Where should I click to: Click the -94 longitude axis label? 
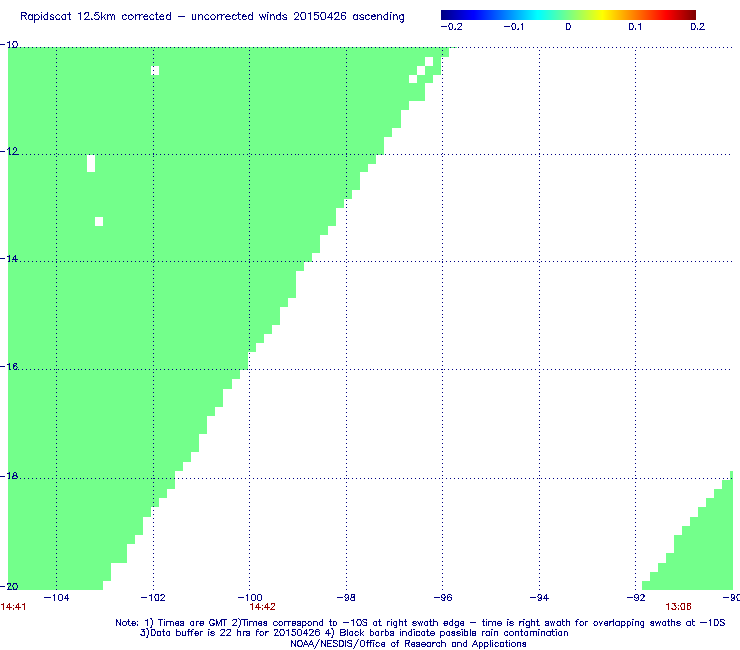click(x=539, y=598)
